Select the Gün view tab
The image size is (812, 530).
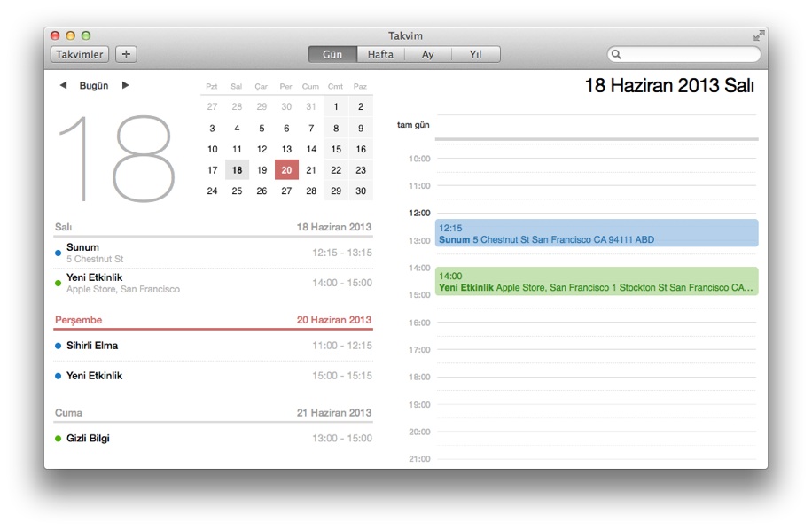pyautogui.click(x=332, y=55)
